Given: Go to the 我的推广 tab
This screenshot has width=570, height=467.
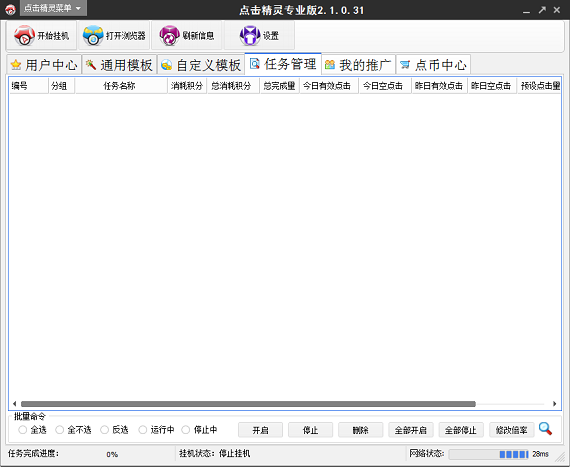Looking at the screenshot, I should click(358, 65).
